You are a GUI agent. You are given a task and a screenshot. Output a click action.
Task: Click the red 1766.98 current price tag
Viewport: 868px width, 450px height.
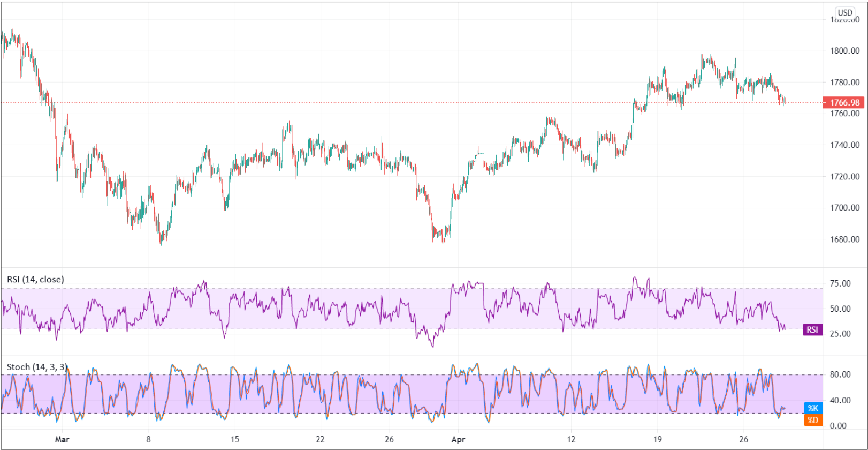coord(844,102)
